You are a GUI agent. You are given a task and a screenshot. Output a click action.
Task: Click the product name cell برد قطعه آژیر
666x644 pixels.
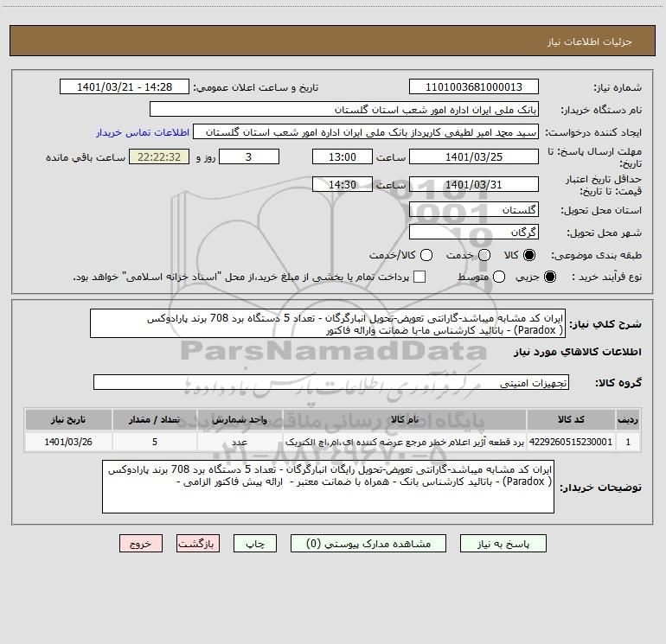[405, 442]
